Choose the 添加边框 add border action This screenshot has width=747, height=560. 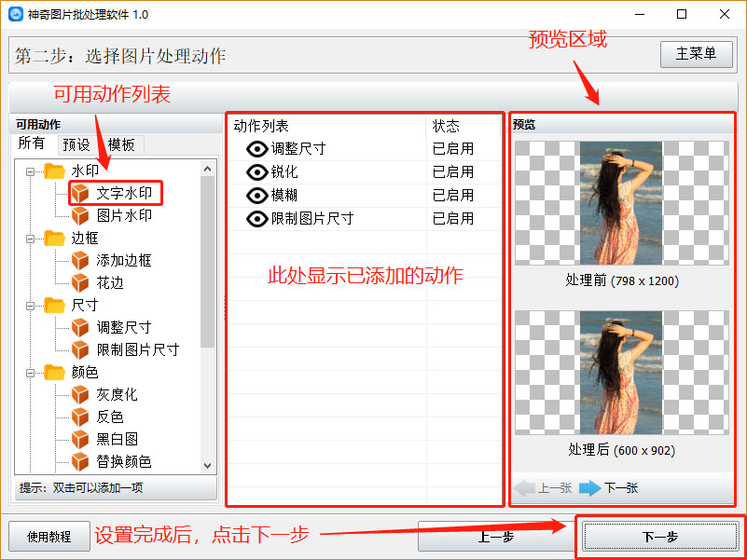tap(121, 260)
